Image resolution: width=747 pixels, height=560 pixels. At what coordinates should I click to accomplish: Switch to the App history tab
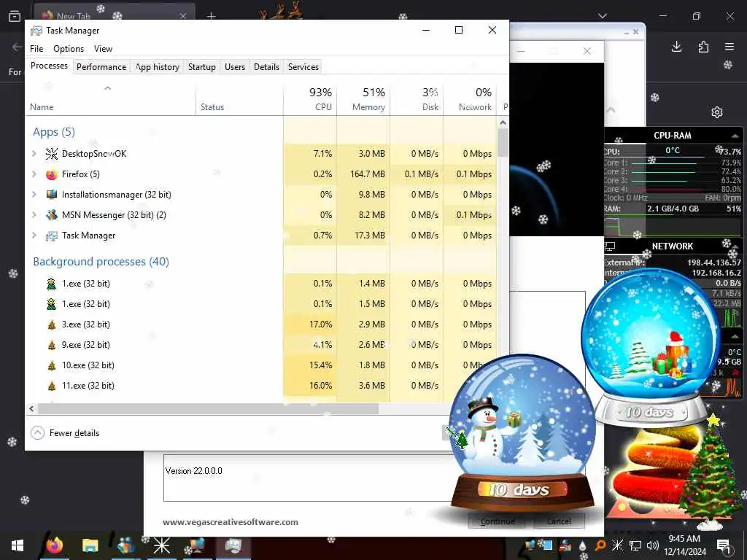tap(158, 67)
